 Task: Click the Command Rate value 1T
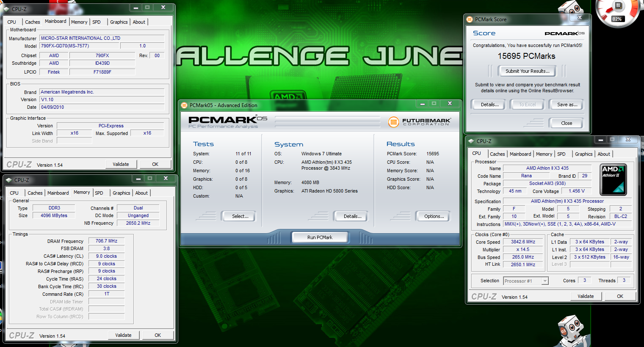(x=106, y=294)
